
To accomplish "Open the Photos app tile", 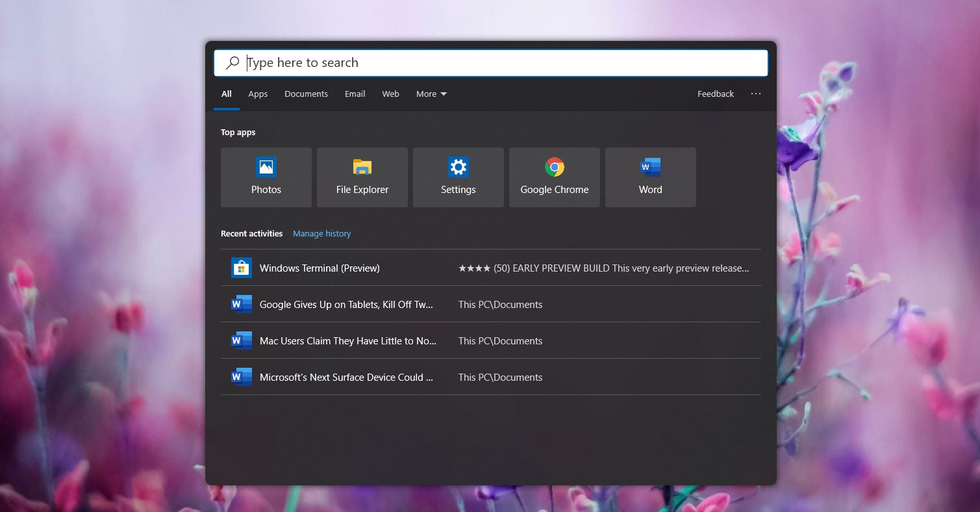I will pos(266,177).
